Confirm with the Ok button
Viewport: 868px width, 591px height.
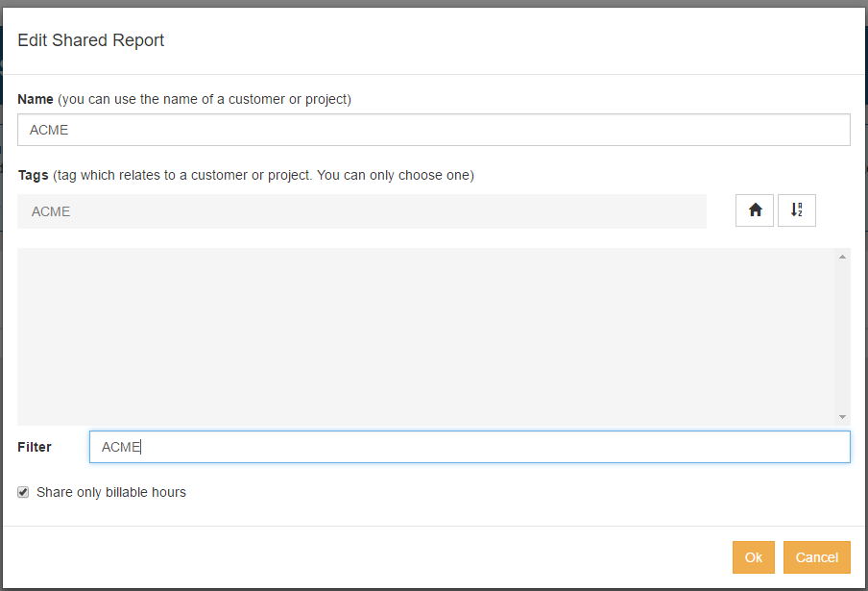(754, 557)
